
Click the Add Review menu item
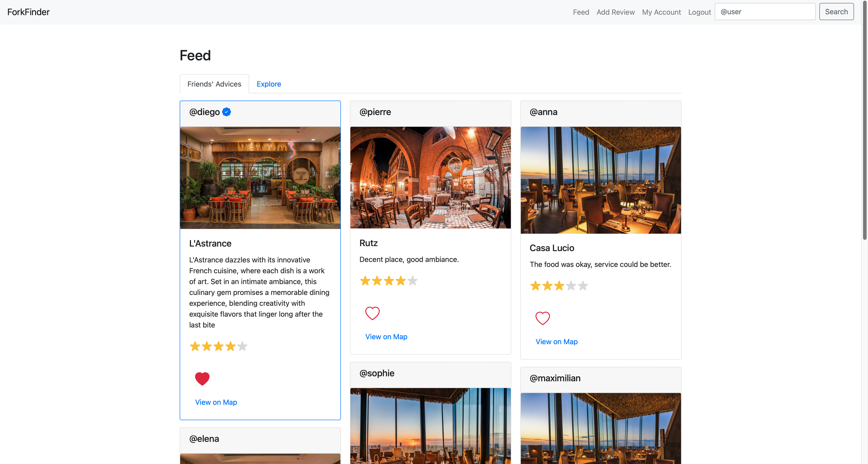tap(616, 12)
